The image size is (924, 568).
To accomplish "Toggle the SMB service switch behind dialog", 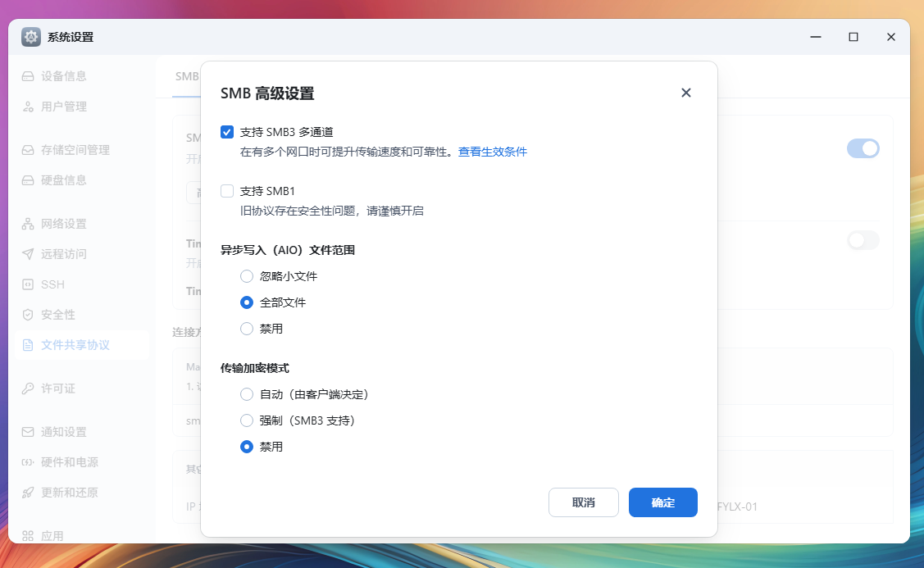I will (x=863, y=148).
